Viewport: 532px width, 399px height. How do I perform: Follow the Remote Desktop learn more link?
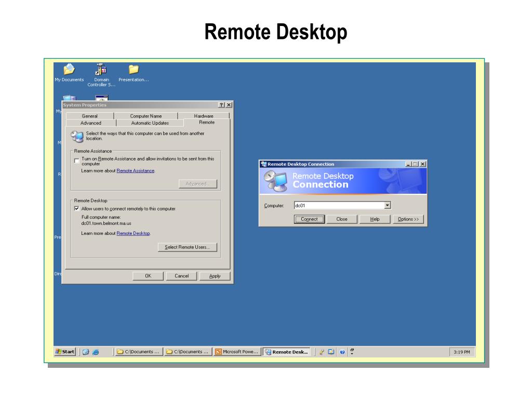(133, 233)
